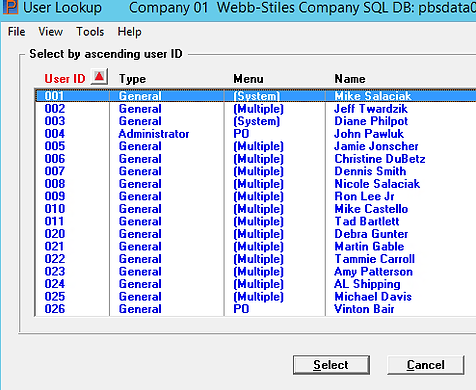Select user ID 008

[x=55, y=184]
